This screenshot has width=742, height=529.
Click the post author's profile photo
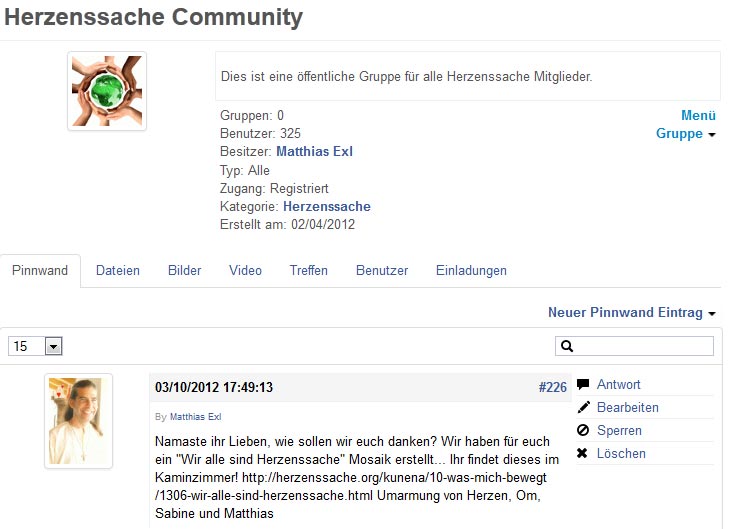click(x=79, y=421)
